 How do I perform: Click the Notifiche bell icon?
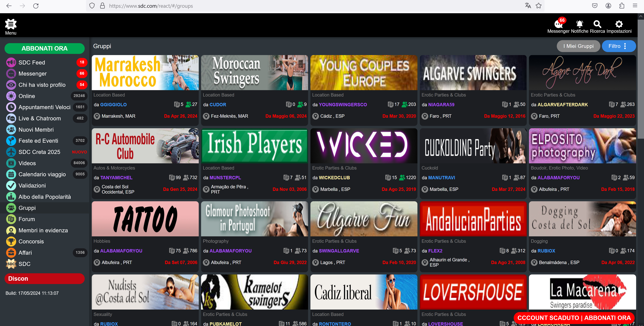click(x=579, y=24)
